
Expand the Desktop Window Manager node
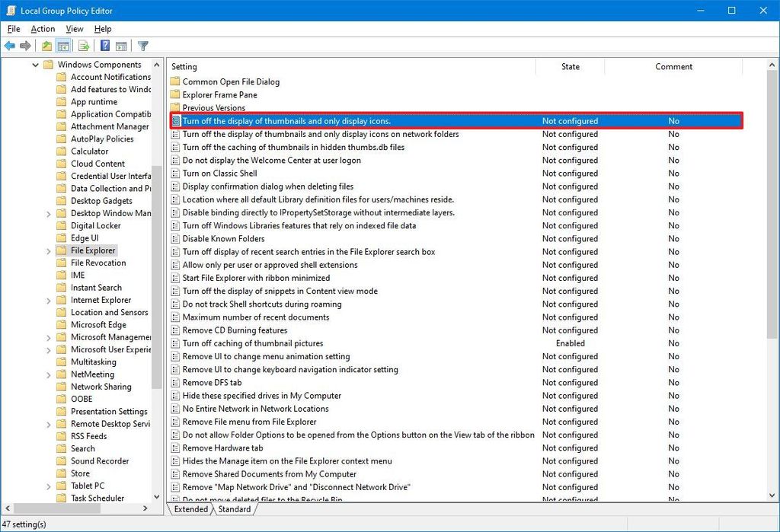click(47, 212)
